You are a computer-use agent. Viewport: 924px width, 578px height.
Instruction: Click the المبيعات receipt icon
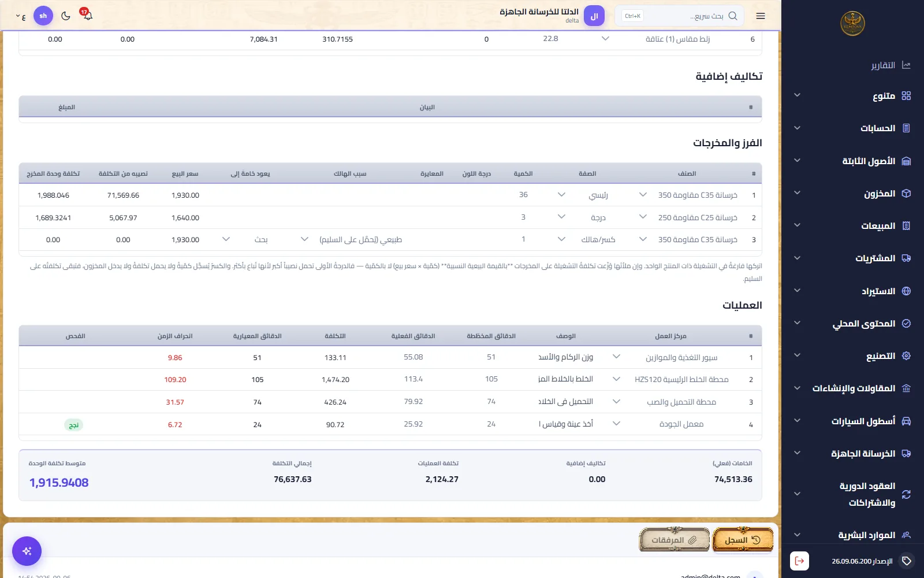click(x=906, y=226)
